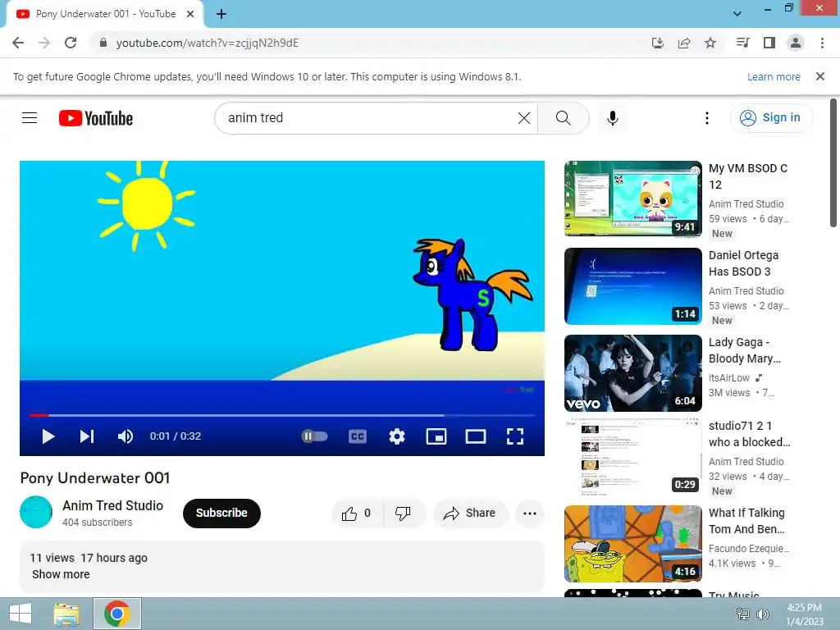Click the video progress bar
The height and width of the screenshot is (630, 840).
click(x=282, y=415)
